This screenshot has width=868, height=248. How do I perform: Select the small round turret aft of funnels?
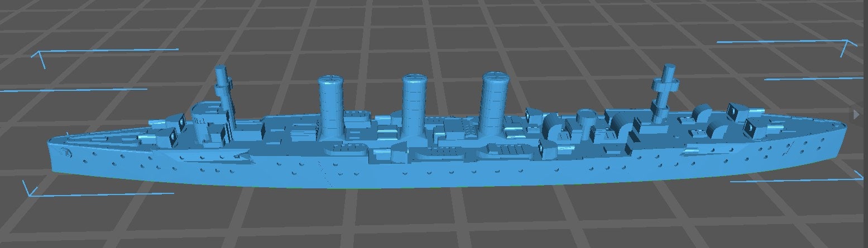point(585,119)
